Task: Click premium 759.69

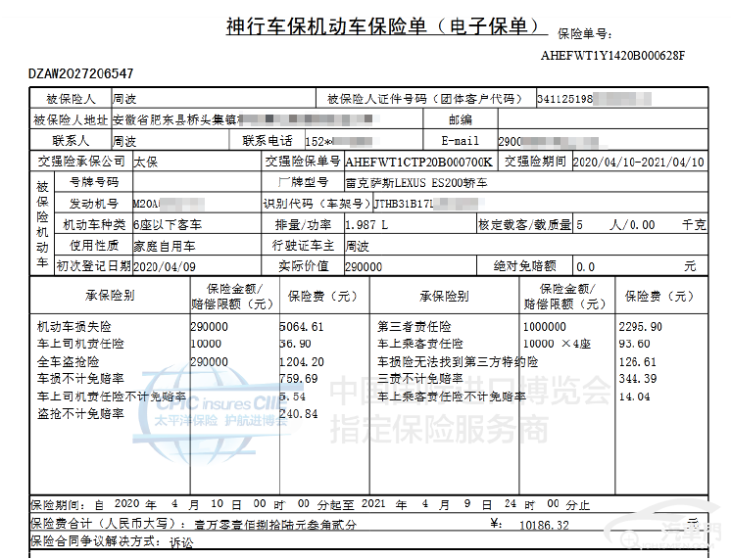Action: point(298,378)
